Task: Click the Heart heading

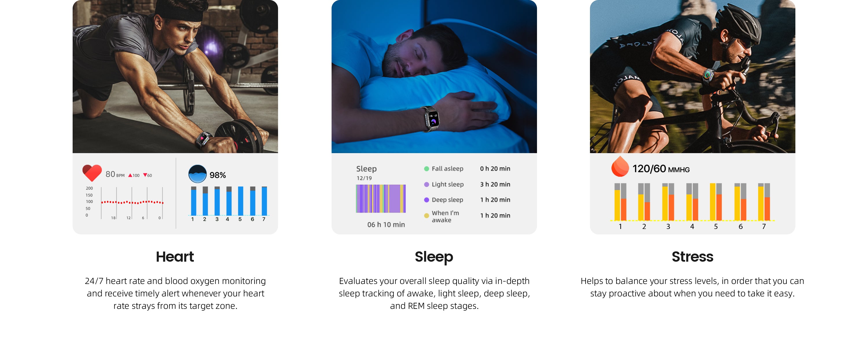Action: 175,256
